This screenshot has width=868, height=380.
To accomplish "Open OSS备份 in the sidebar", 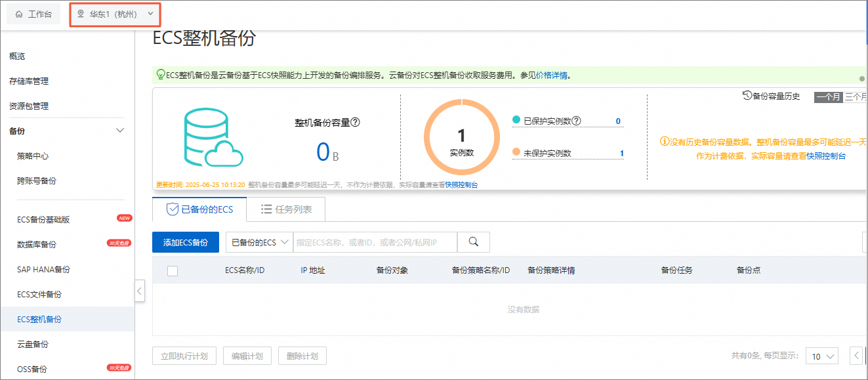I will 32,369.
